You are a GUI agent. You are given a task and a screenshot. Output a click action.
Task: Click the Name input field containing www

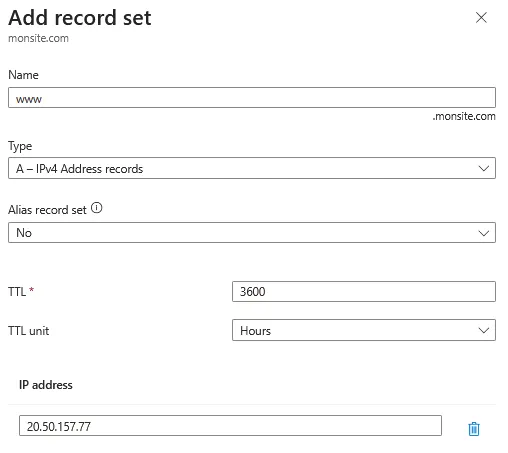pos(252,98)
